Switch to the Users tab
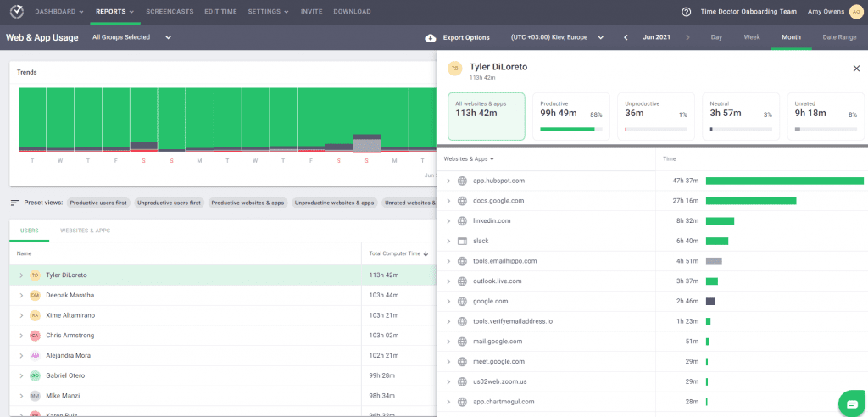Screen dimensions: 868x417 click(x=30, y=231)
